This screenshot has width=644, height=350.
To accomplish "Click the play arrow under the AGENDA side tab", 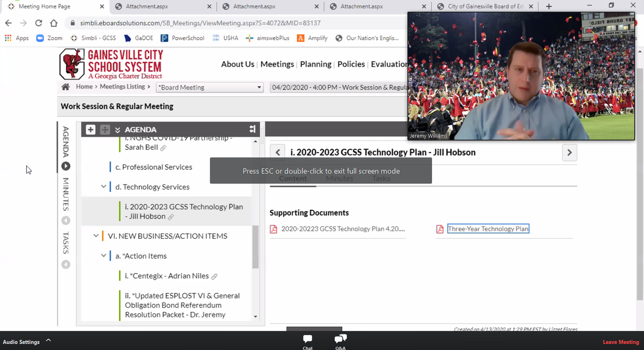I will 65,166.
